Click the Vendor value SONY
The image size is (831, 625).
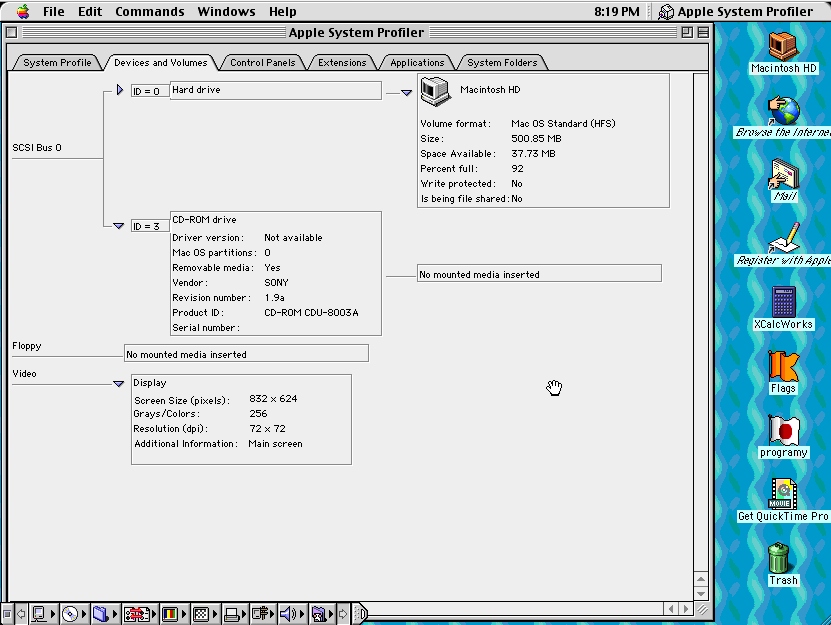[276, 283]
